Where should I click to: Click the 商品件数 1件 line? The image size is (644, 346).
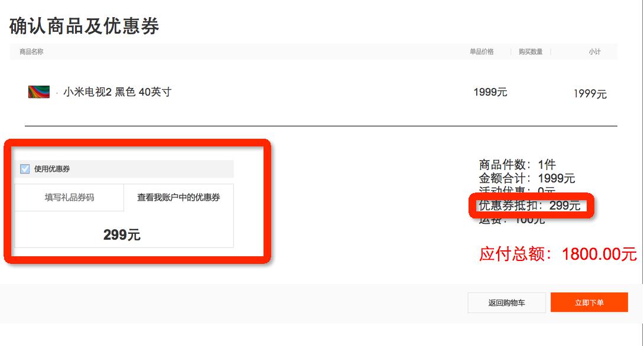(517, 165)
